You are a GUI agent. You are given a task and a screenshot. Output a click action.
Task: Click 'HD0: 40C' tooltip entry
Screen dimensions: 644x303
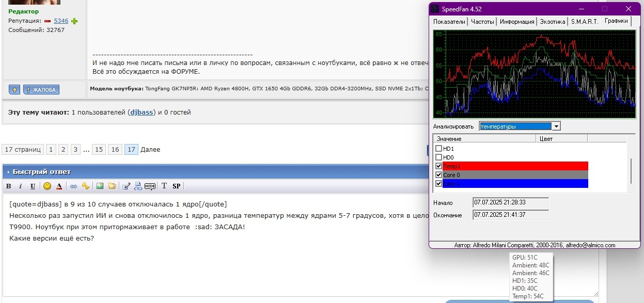(x=525, y=288)
